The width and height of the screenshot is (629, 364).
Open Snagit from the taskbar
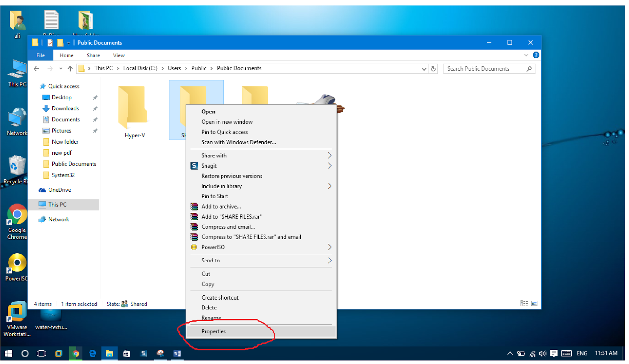[x=143, y=353]
